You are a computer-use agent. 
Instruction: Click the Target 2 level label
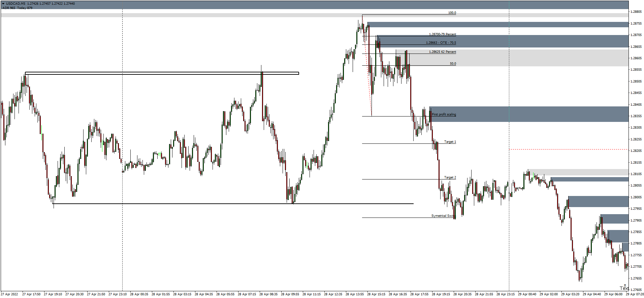[x=450, y=177]
